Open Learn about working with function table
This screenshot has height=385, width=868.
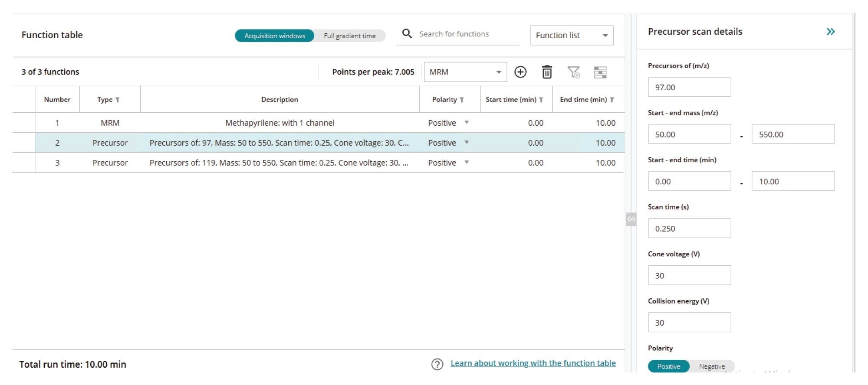coord(533,363)
